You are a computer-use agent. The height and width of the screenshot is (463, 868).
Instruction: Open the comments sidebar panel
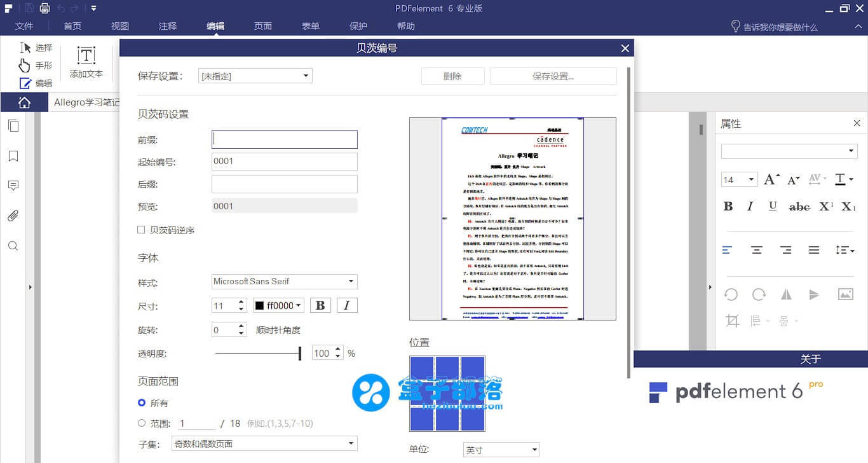(x=13, y=186)
